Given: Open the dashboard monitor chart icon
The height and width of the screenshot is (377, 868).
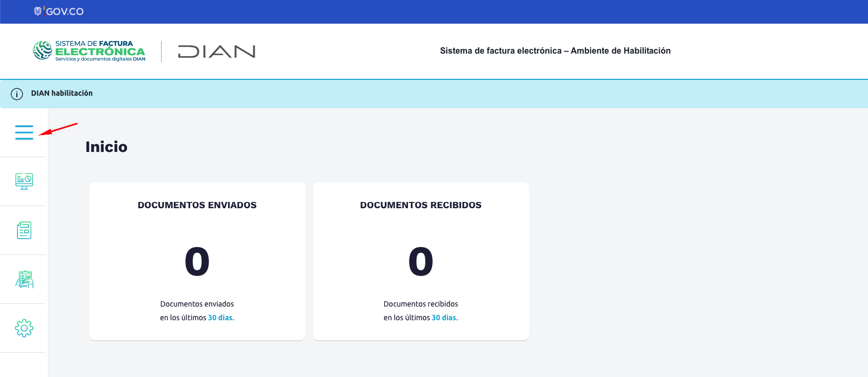Looking at the screenshot, I should pyautogui.click(x=24, y=181).
